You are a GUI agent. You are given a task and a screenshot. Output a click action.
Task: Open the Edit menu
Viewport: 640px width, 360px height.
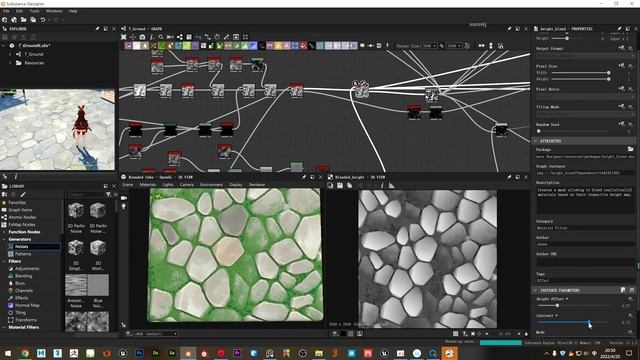[19, 11]
